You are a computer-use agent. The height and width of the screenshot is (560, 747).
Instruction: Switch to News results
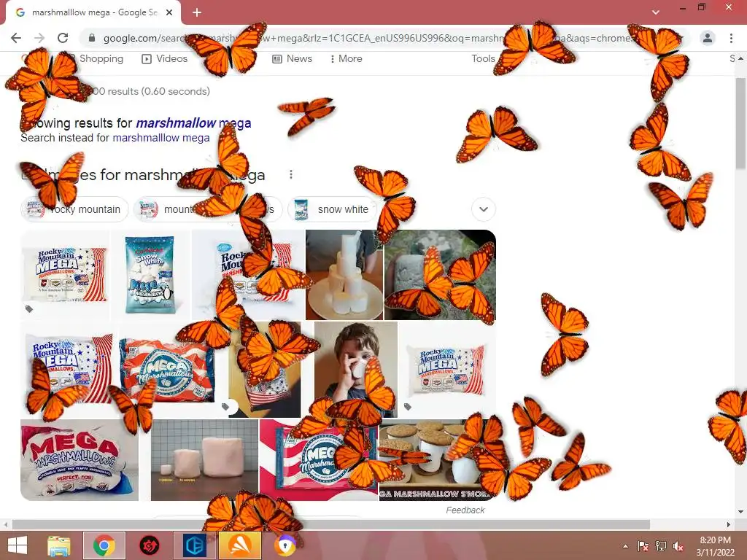(x=292, y=58)
